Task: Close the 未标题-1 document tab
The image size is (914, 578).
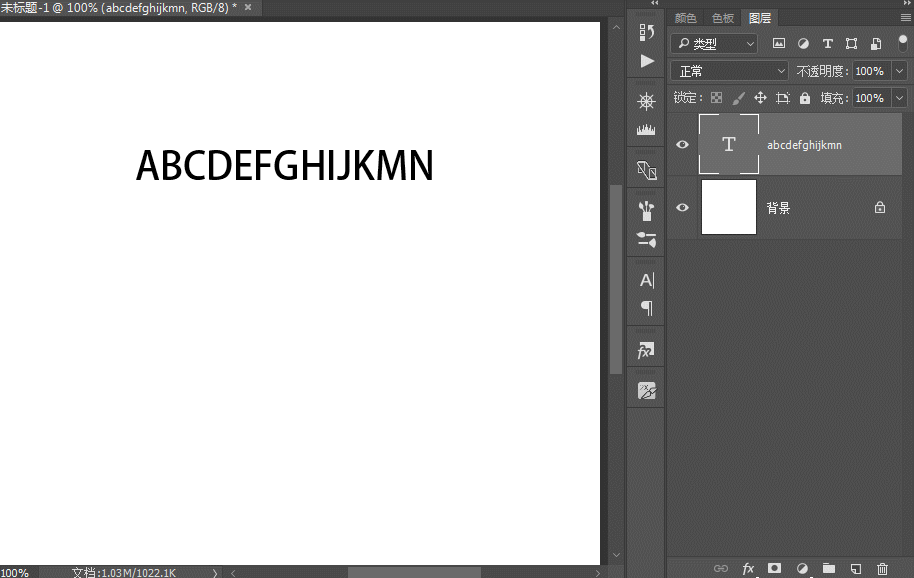Action: tap(248, 8)
